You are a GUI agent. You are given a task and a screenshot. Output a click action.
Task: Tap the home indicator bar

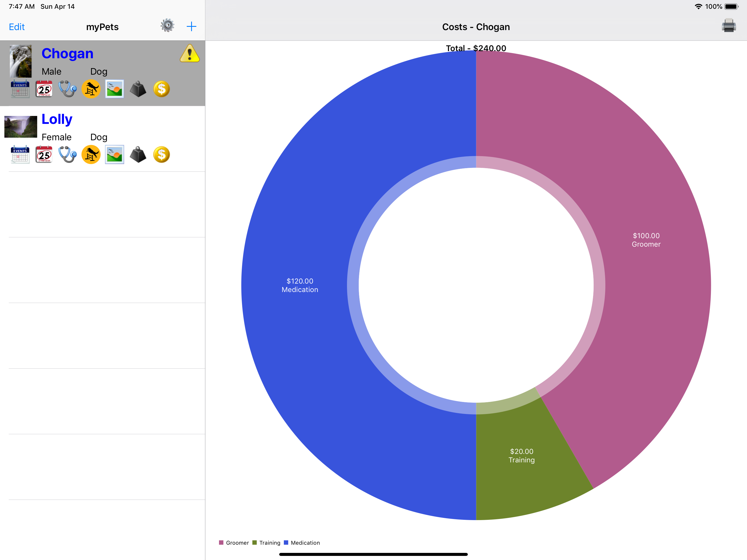pyautogui.click(x=373, y=554)
